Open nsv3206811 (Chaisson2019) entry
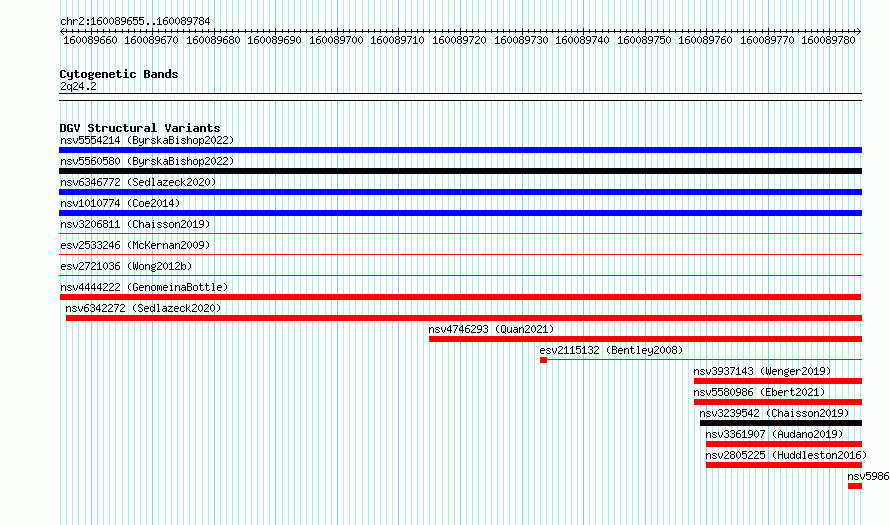This screenshot has height=525, width=890. [x=135, y=224]
